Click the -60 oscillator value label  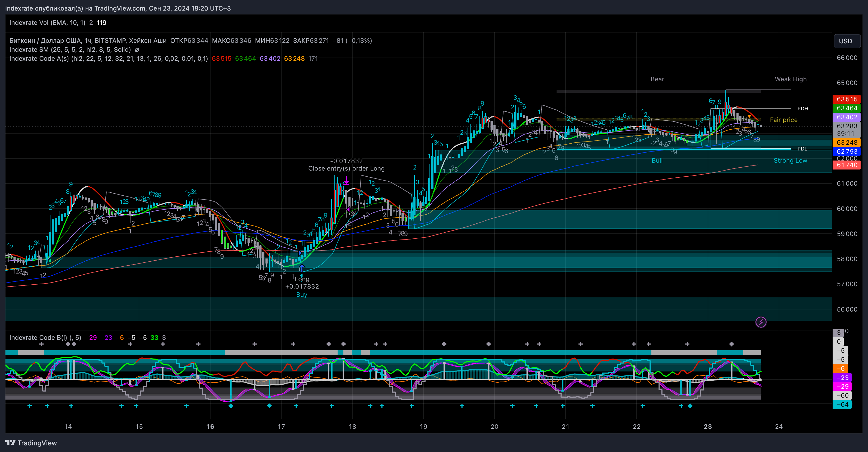pos(842,395)
